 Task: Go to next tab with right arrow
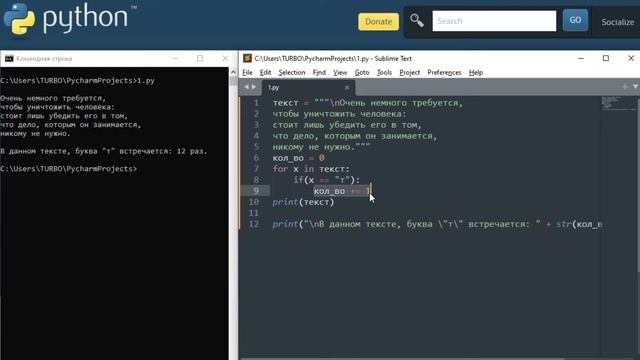254,87
